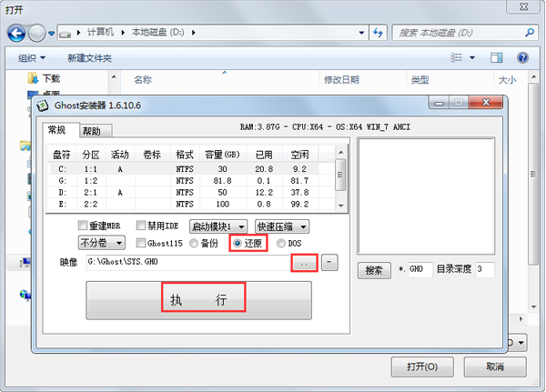This screenshot has height=392, width=546.
Task: Click the back navigation arrow in explorer
Action: (16, 35)
